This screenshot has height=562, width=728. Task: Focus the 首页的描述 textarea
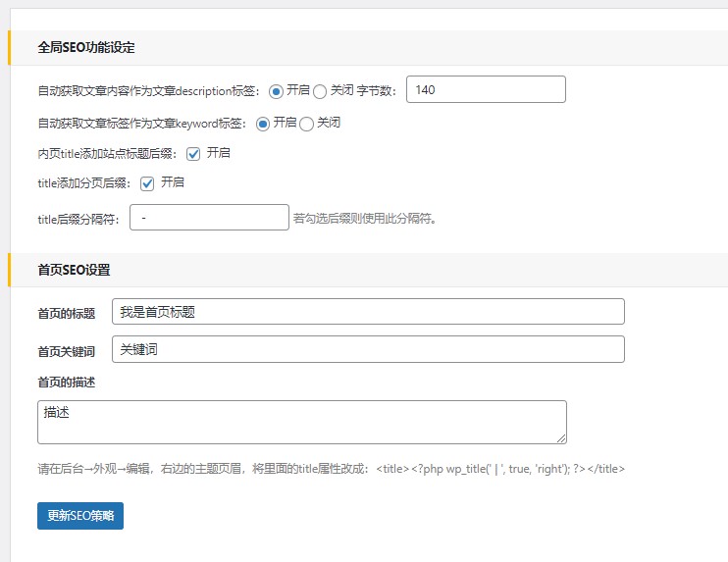coord(301,422)
